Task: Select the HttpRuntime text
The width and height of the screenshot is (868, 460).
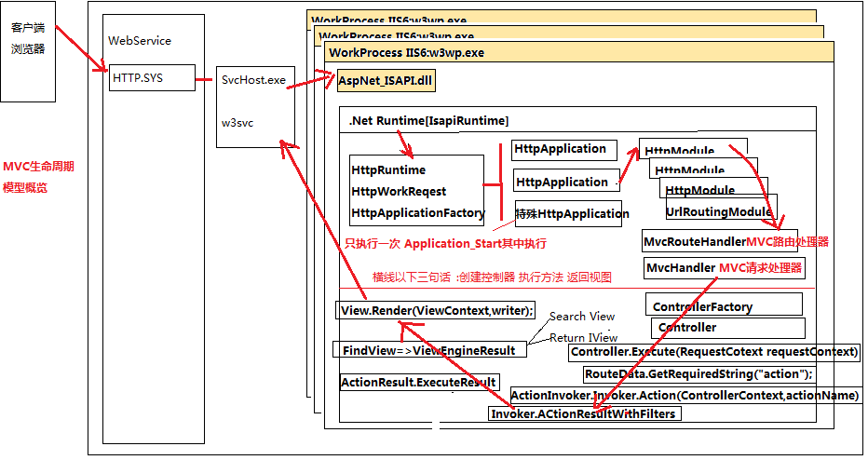Action: 388,170
